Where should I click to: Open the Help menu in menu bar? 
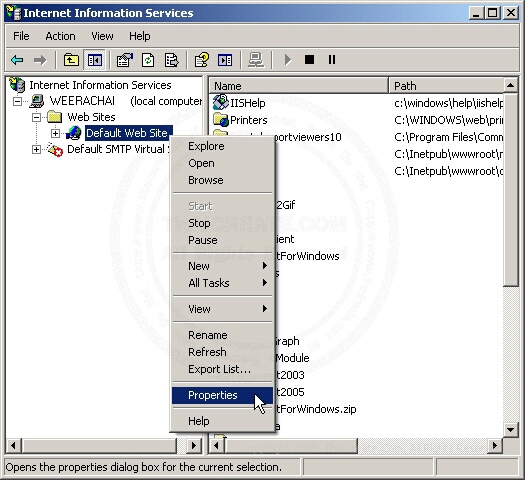tap(140, 36)
